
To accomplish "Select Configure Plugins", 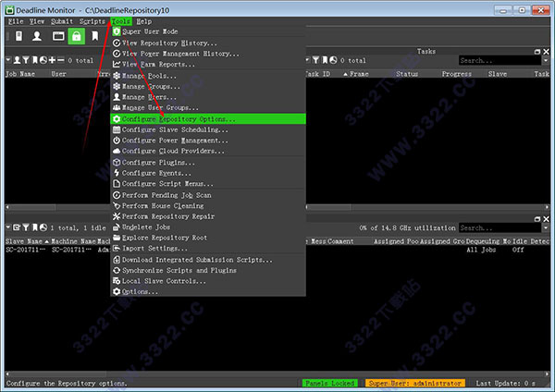I will (x=208, y=163).
